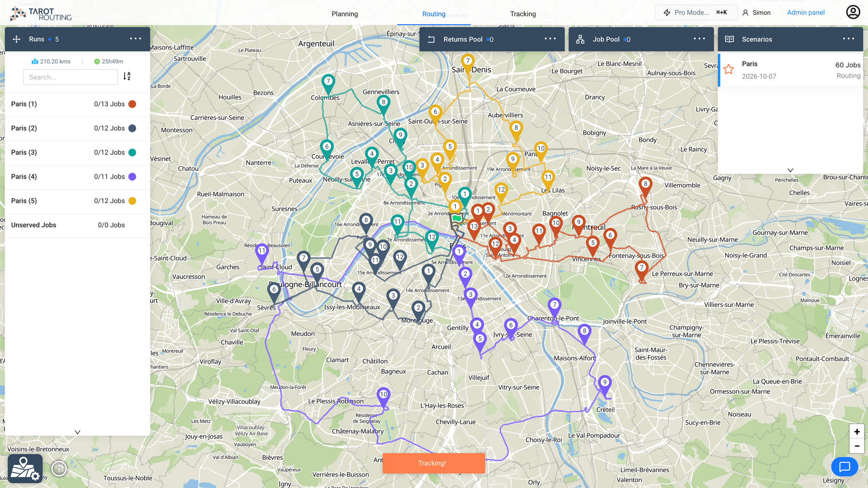The image size is (868, 488).
Task: Click the orange Tracking! button
Action: click(434, 463)
